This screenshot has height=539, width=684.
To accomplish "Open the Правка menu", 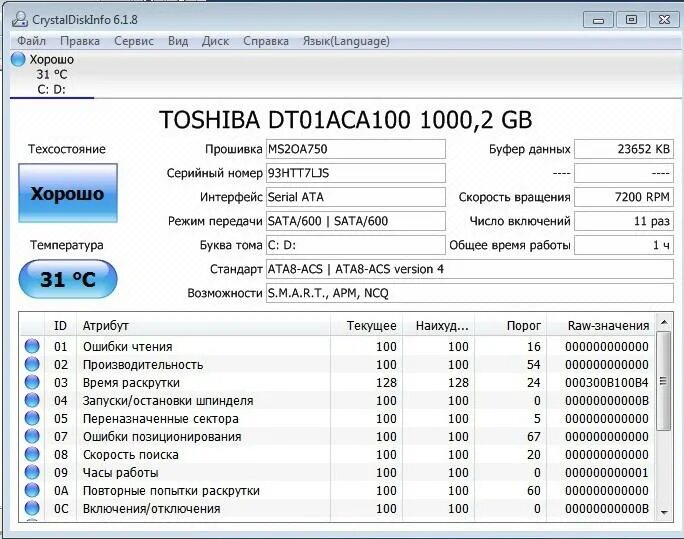I will coord(80,41).
